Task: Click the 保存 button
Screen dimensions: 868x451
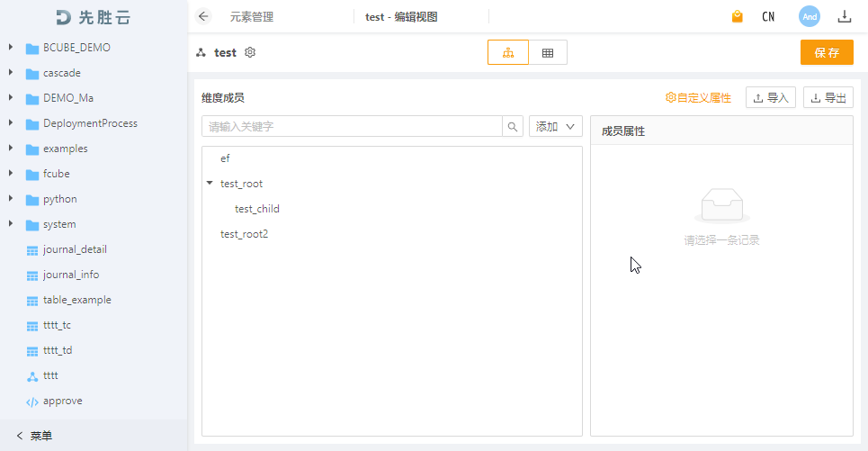Action: [826, 52]
